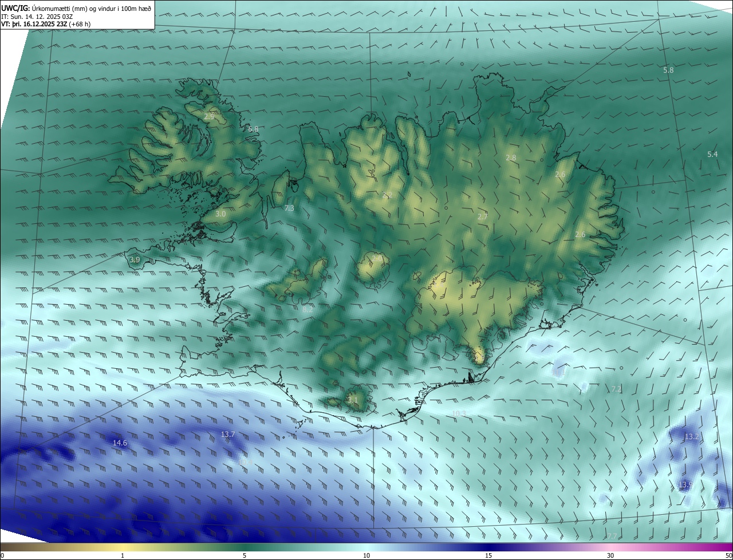Click the 1 tick on the colour scale
The width and height of the screenshot is (733, 560).
point(123,555)
